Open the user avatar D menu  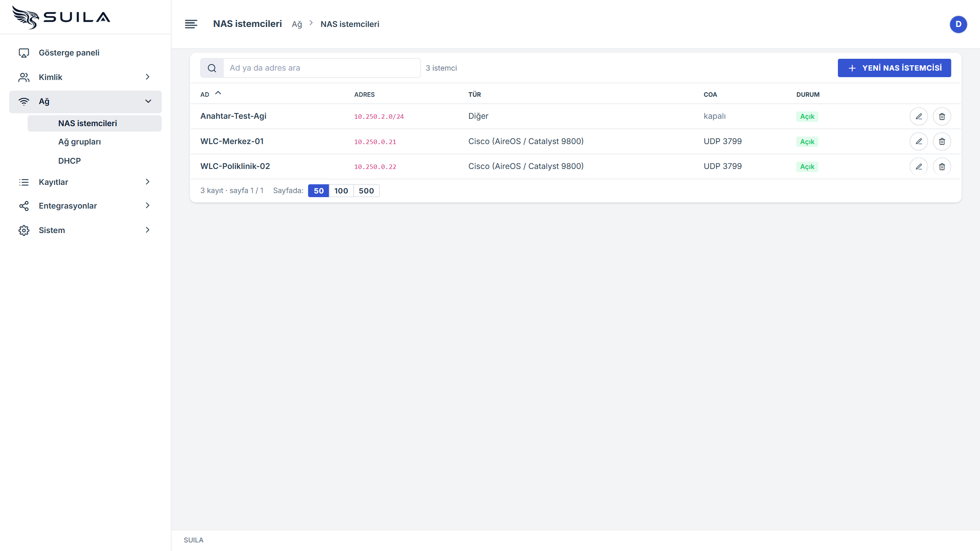coord(958,24)
